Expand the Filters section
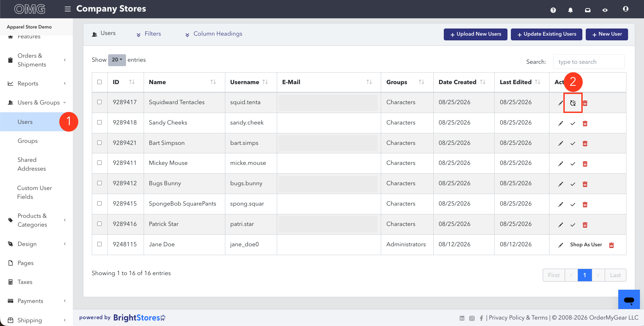The image size is (644, 326). click(x=149, y=34)
